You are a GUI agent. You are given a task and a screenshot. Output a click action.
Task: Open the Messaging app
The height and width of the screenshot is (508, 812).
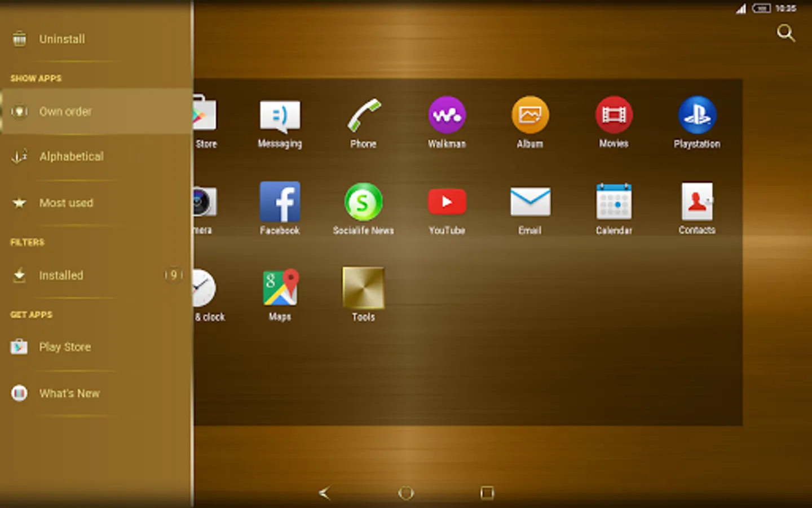280,116
